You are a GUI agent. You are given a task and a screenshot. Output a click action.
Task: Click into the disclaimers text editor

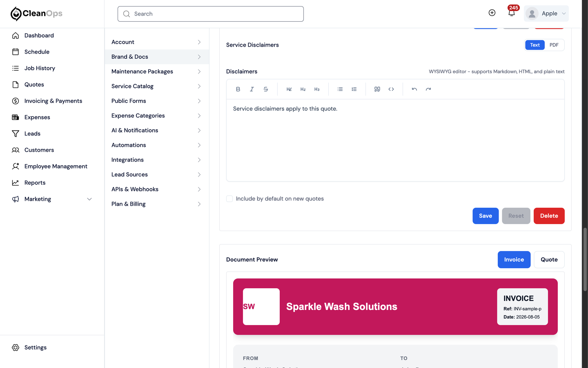(x=395, y=140)
